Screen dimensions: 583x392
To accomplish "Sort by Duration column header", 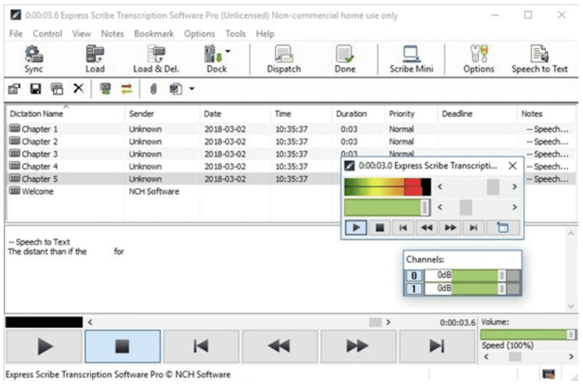I will tap(358, 114).
